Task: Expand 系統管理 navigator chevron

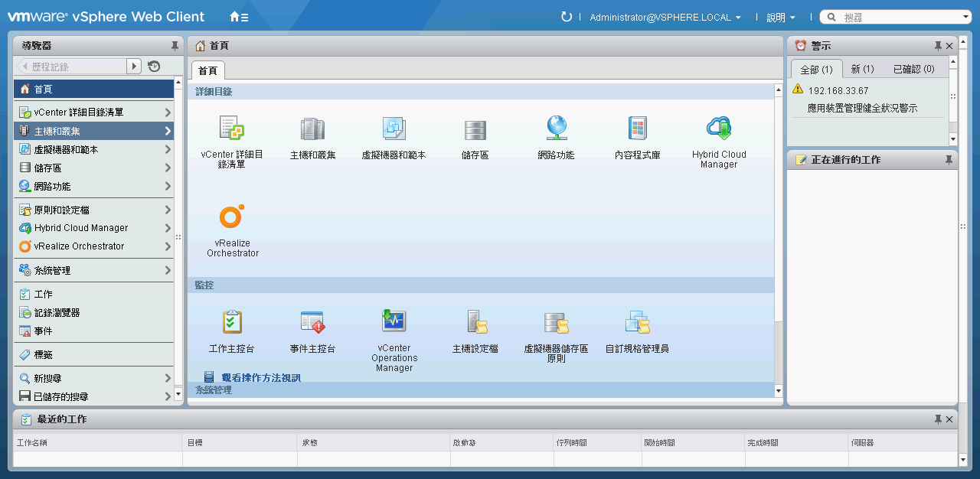Action: (x=168, y=270)
